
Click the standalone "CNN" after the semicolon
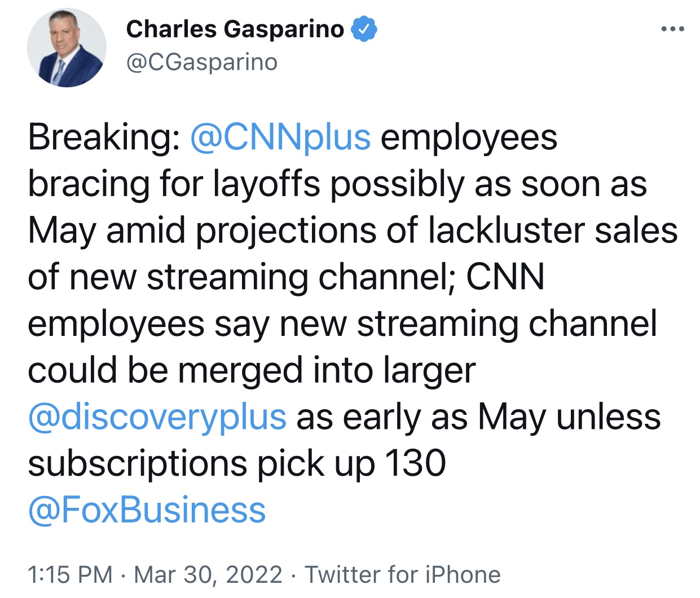click(x=505, y=277)
